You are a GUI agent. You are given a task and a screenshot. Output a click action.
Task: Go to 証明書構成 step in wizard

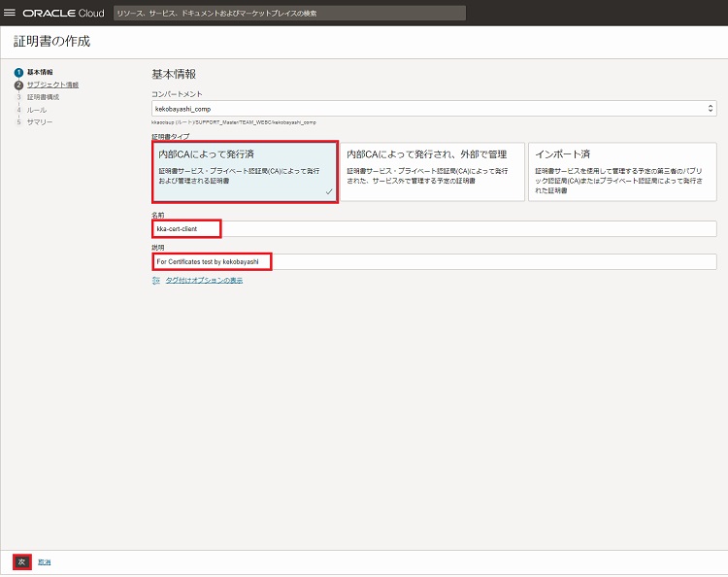coord(43,97)
